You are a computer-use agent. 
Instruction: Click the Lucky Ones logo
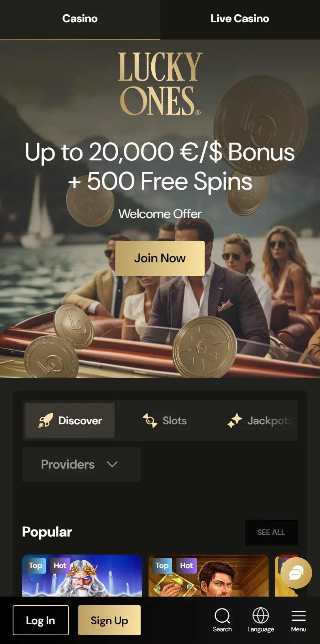[160, 84]
